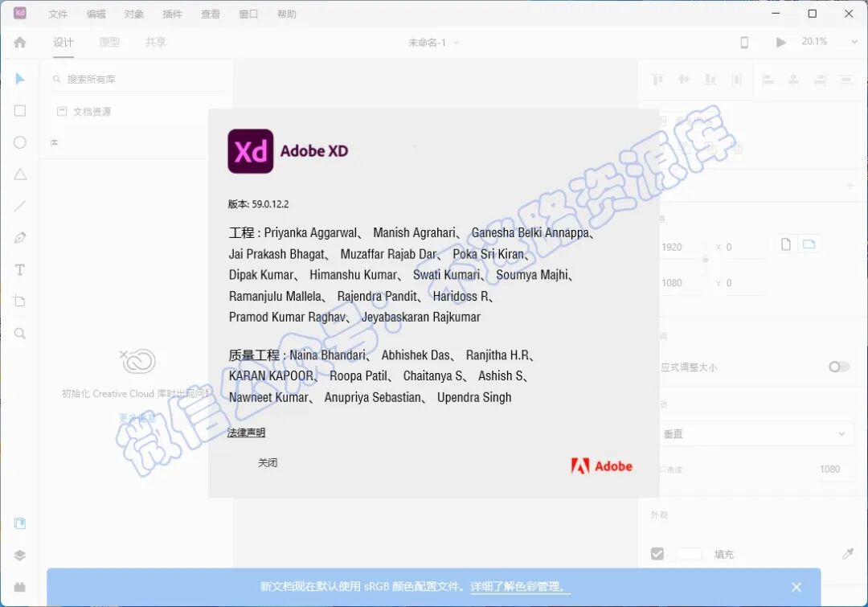868x607 pixels.
Task: Dismiss the sRGB notification bar
Action: click(796, 587)
